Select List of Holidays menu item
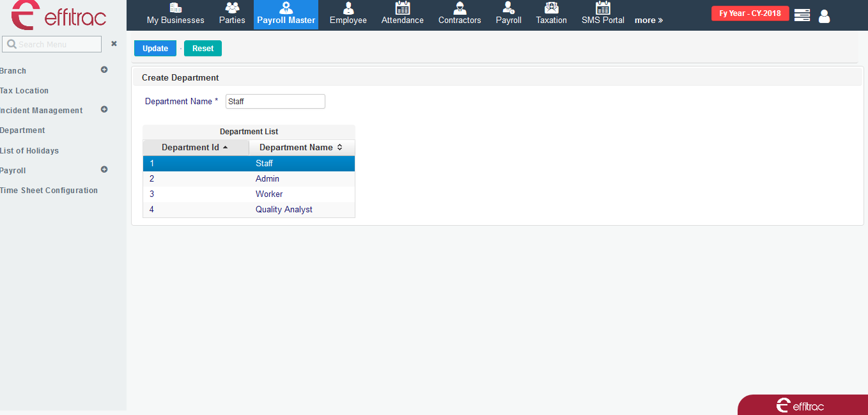This screenshot has width=868, height=415. click(x=29, y=151)
